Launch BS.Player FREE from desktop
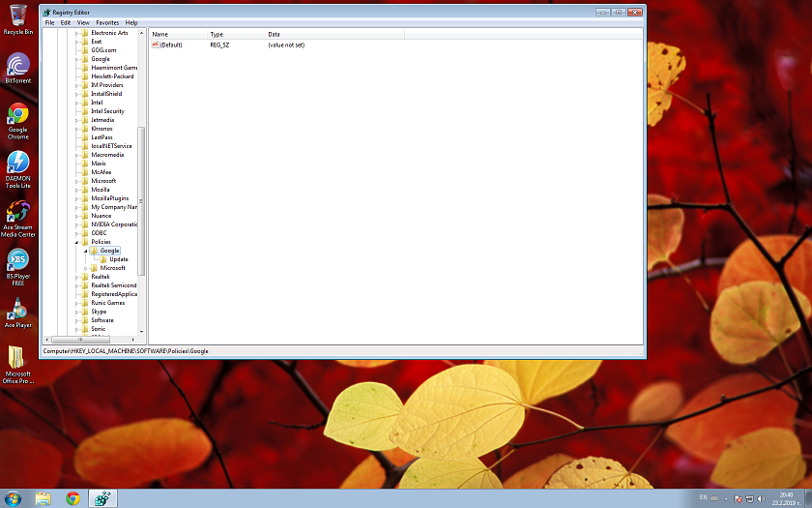Viewport: 812px width, 508px height. (x=17, y=260)
